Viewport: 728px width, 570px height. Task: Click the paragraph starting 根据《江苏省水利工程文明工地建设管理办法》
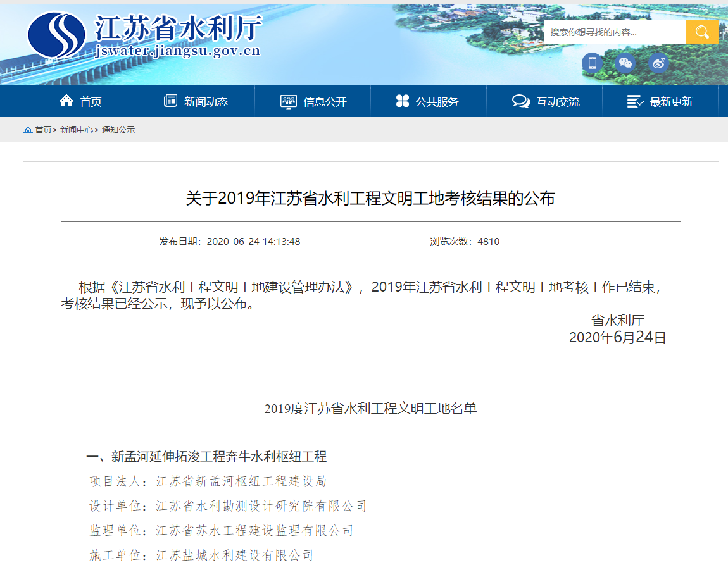pyautogui.click(x=362, y=295)
